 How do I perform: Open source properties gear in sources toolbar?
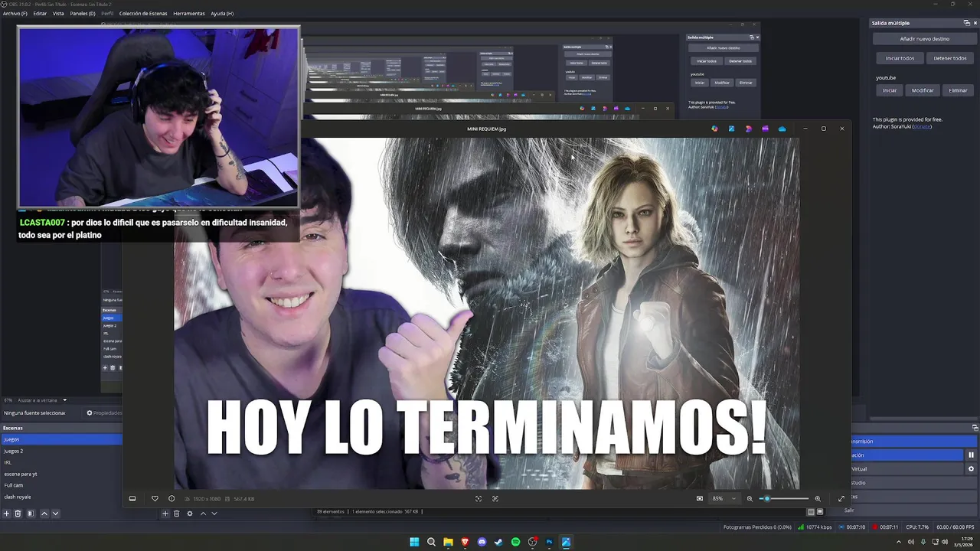(190, 514)
